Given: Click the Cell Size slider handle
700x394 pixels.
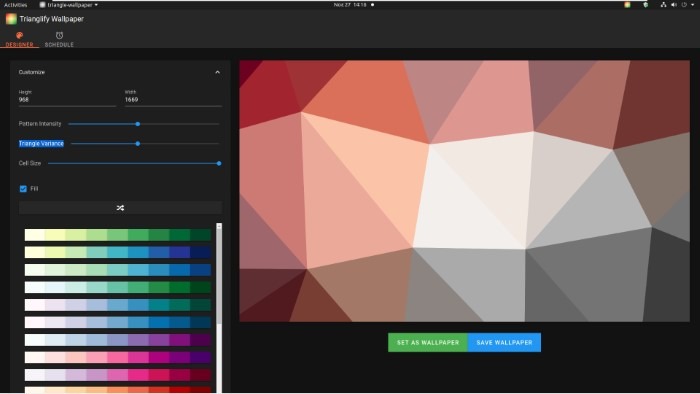Looking at the screenshot, I should 219,163.
